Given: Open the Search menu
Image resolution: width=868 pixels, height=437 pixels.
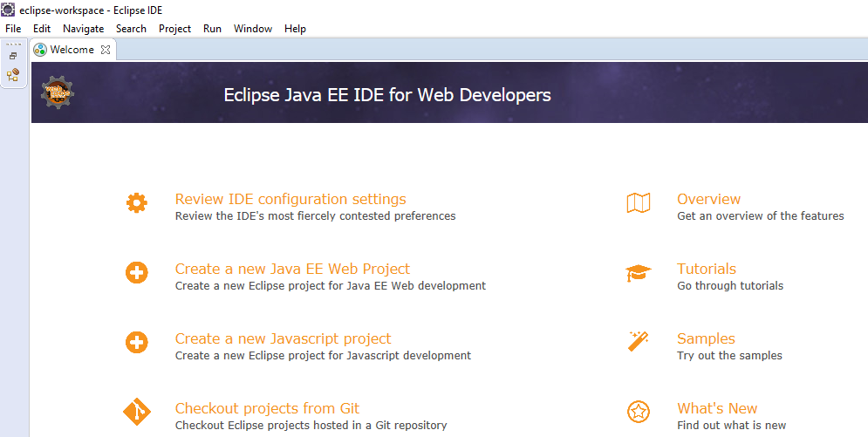Looking at the screenshot, I should (131, 29).
